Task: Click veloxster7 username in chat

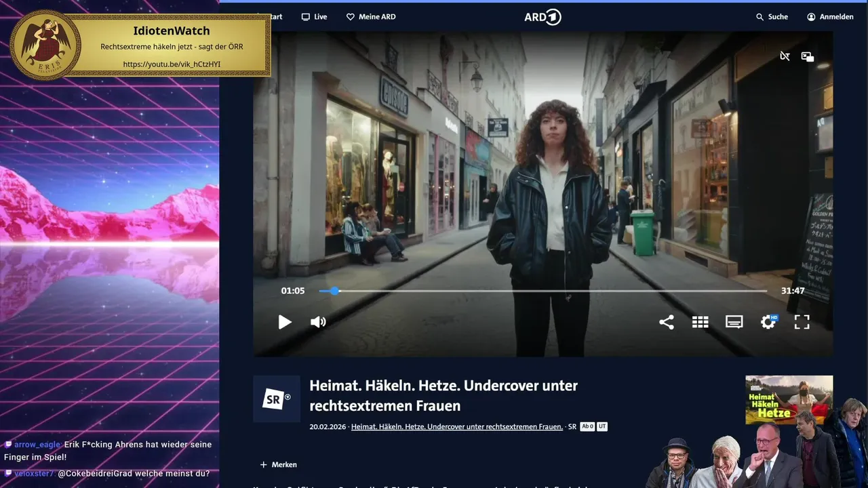Action: pyautogui.click(x=34, y=474)
